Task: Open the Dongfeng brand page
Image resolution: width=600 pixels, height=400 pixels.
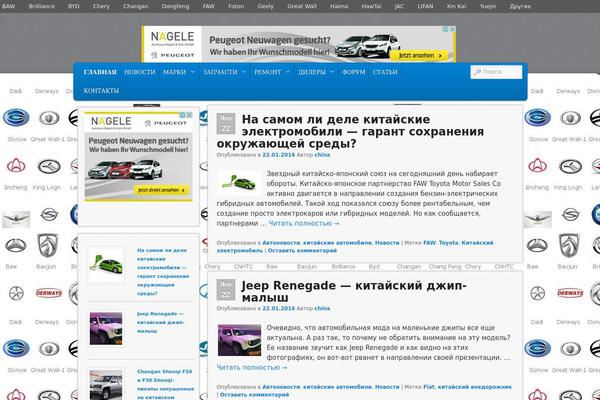Action: point(175,6)
